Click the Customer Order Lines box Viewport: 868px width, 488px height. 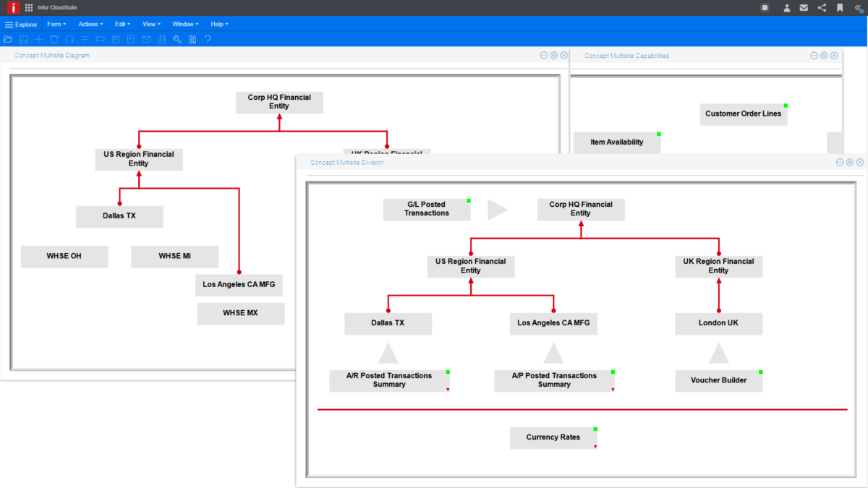click(743, 114)
